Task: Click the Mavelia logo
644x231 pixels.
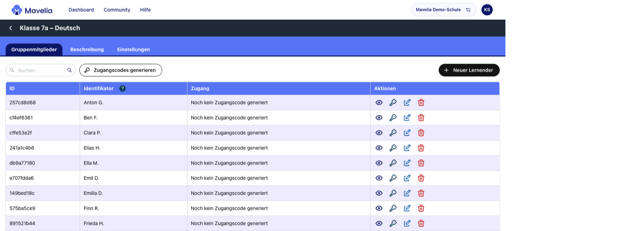Action: 32,10
